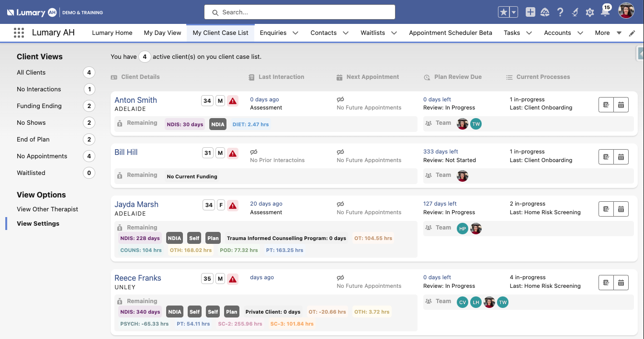The height and width of the screenshot is (339, 644).
Task: Open the Salesforce app launcher grid icon
Action: click(x=19, y=33)
